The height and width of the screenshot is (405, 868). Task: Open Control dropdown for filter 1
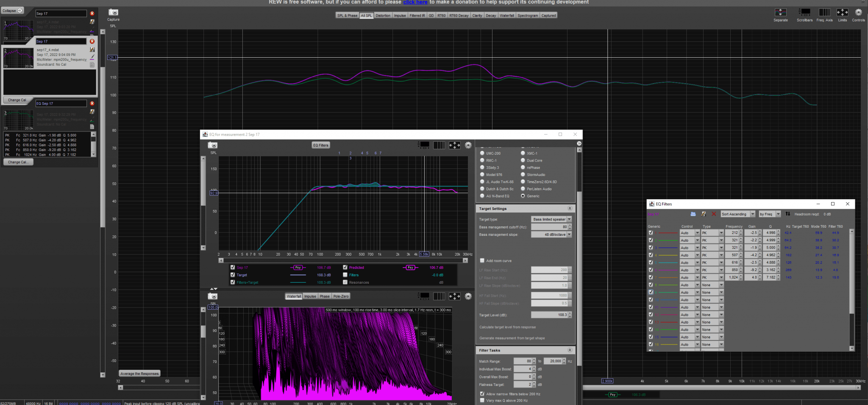690,233
